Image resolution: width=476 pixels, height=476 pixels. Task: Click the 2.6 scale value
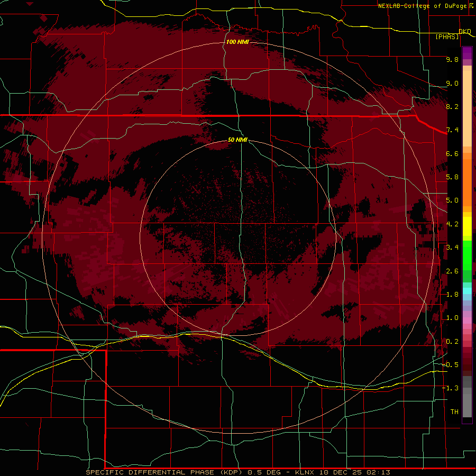point(452,271)
